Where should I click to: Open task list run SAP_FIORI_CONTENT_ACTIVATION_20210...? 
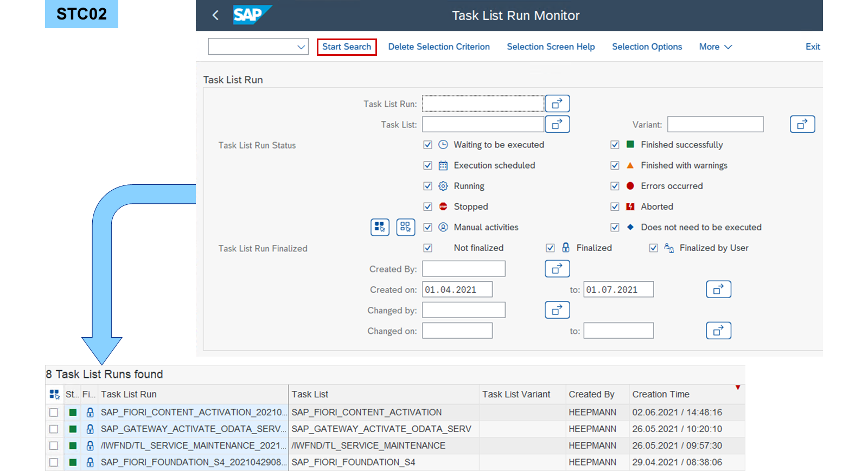[x=194, y=412]
